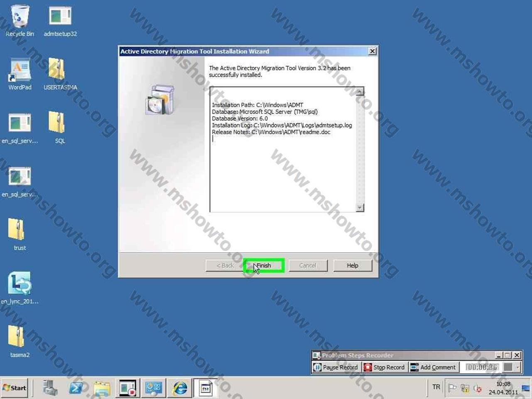Click the Release Notes readme.doc line
The image size is (532, 399).
pos(271,132)
